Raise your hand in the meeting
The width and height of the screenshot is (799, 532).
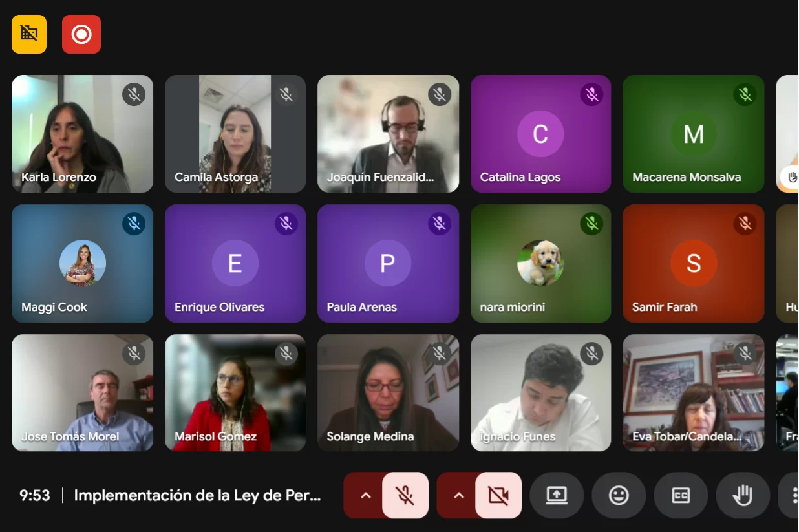pyautogui.click(x=743, y=495)
